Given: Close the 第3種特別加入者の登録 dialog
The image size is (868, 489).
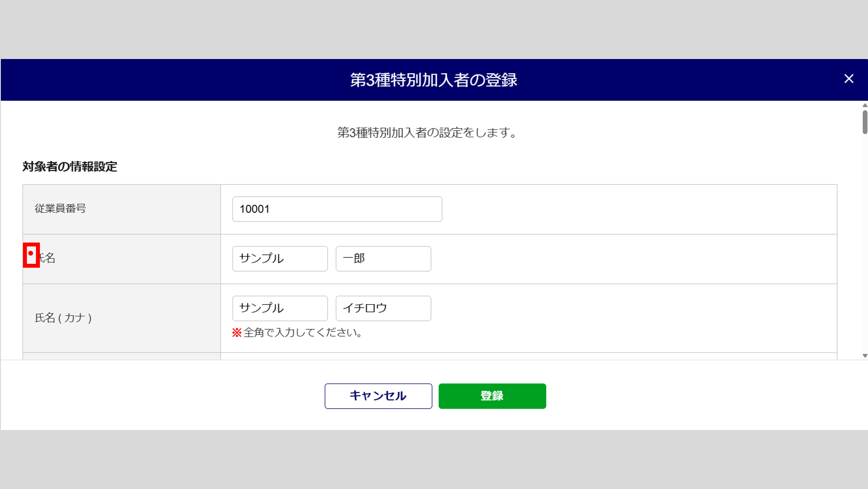Looking at the screenshot, I should (x=848, y=79).
